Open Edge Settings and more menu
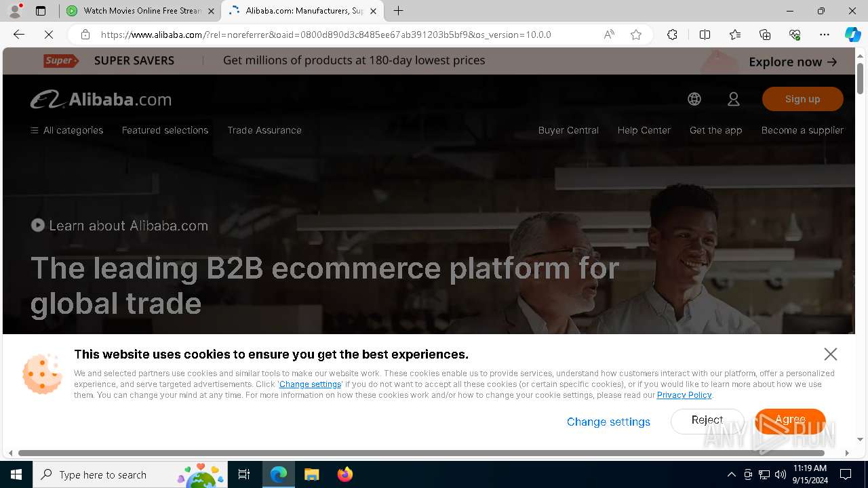The image size is (868, 488). [x=825, y=35]
